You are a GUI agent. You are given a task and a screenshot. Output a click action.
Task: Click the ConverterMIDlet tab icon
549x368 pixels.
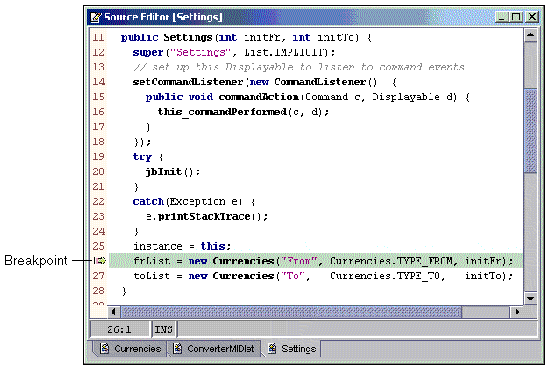[178, 348]
